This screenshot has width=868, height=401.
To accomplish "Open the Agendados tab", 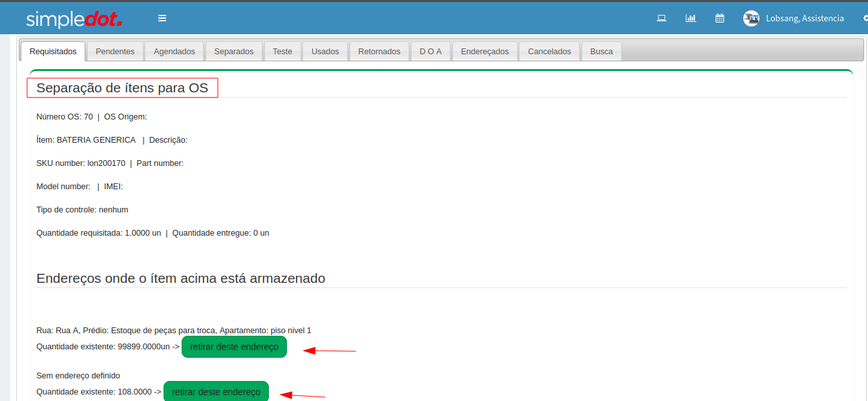I will [x=174, y=52].
